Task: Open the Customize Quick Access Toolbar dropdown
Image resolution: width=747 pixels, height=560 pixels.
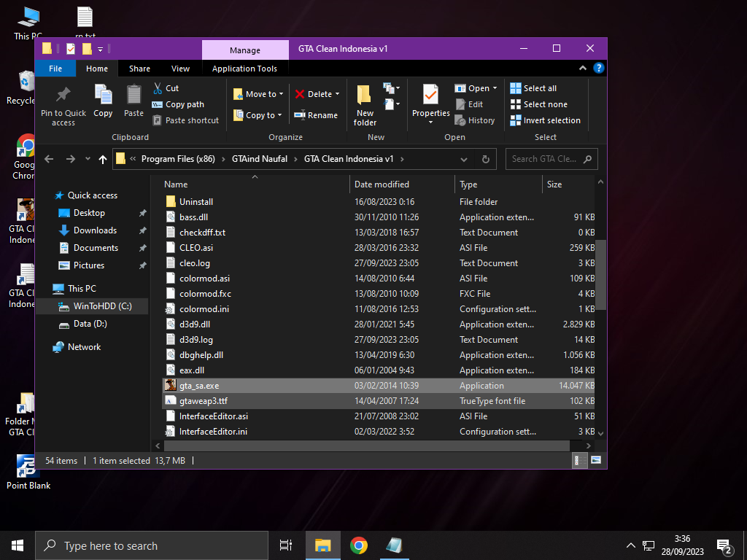Action: [100, 49]
